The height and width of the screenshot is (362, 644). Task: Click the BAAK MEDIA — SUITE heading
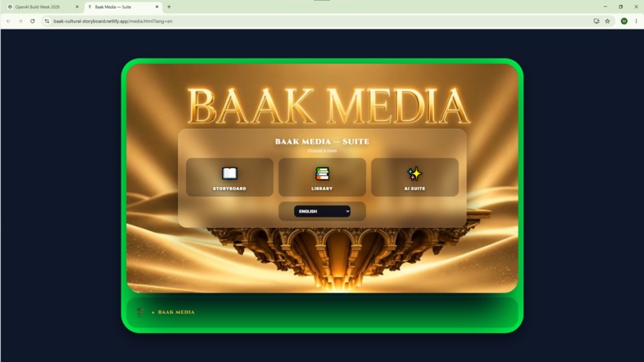click(322, 141)
